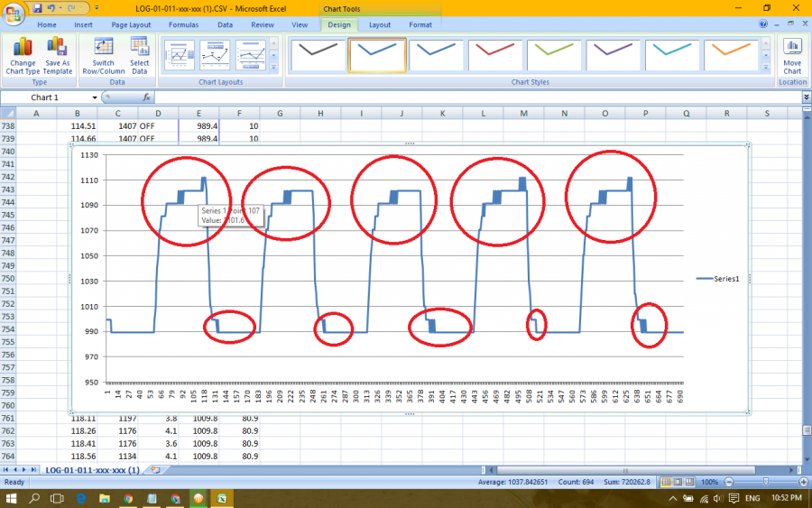Click Save As Template icon
Screen dimensions: 812x508
(x=57, y=54)
